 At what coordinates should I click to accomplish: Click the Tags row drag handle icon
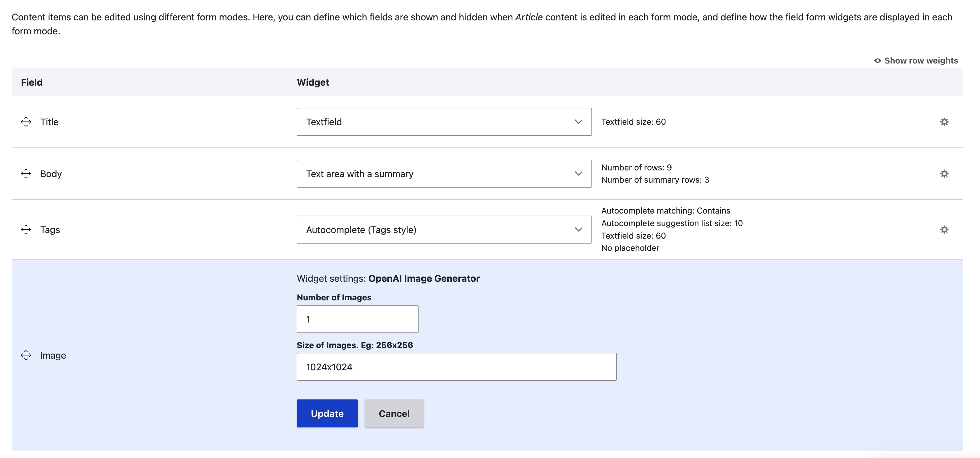(26, 230)
